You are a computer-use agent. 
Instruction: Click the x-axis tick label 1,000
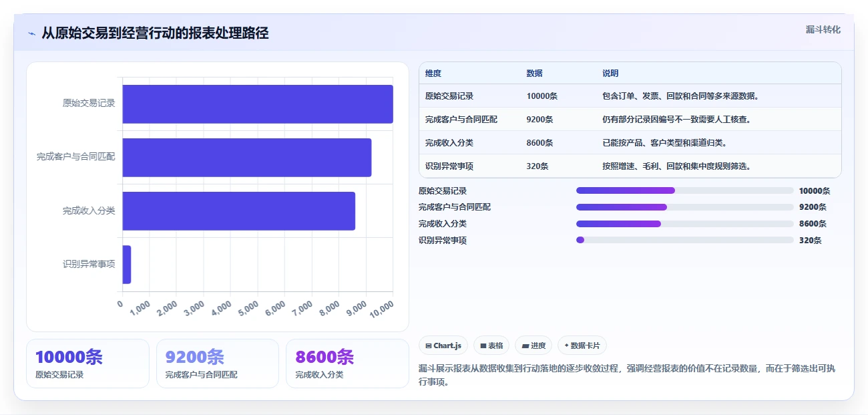[x=140, y=307]
